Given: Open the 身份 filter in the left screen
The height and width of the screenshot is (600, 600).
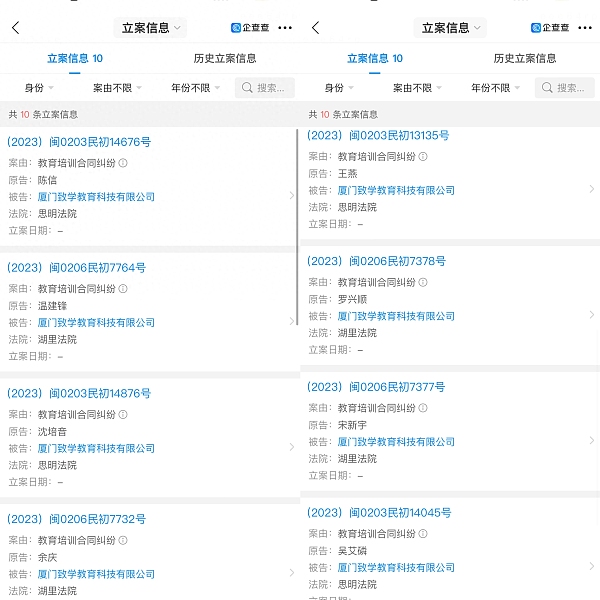Looking at the screenshot, I should pos(39,88).
